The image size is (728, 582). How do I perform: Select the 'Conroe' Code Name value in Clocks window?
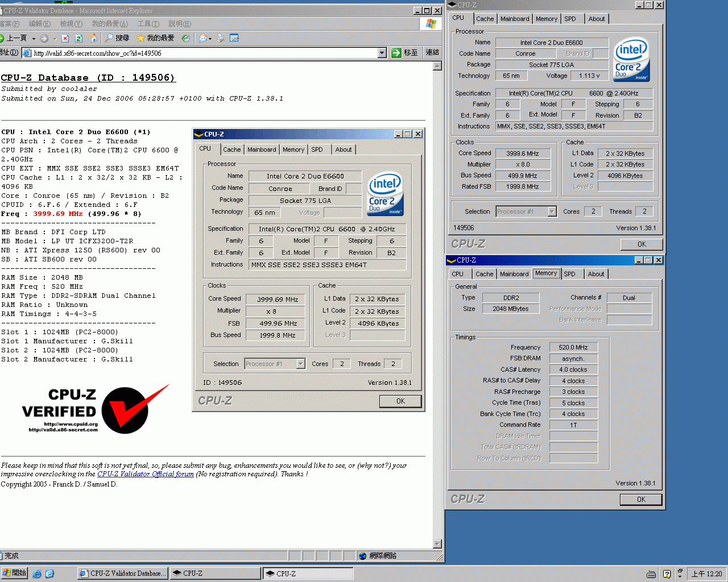point(526,53)
